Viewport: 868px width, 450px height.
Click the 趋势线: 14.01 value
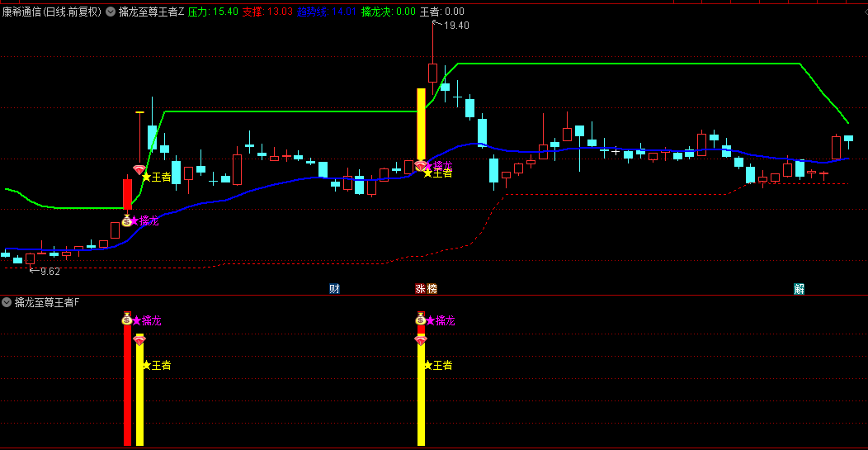327,11
